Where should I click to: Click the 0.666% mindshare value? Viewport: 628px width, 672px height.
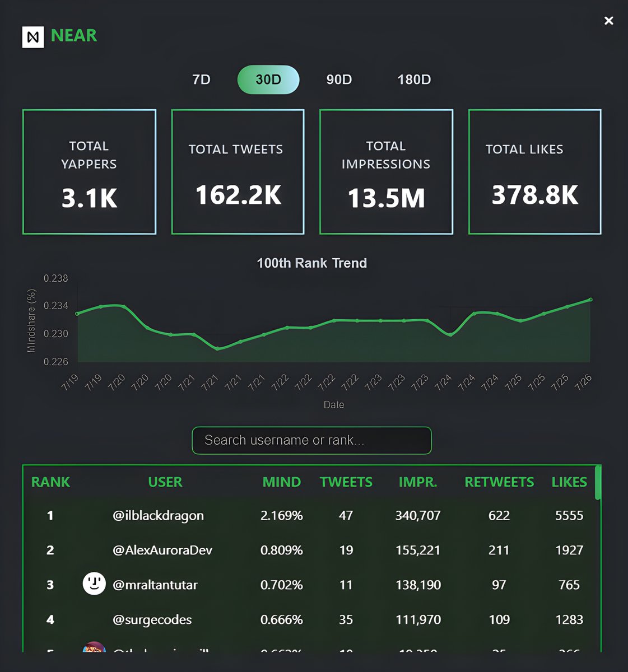point(281,620)
